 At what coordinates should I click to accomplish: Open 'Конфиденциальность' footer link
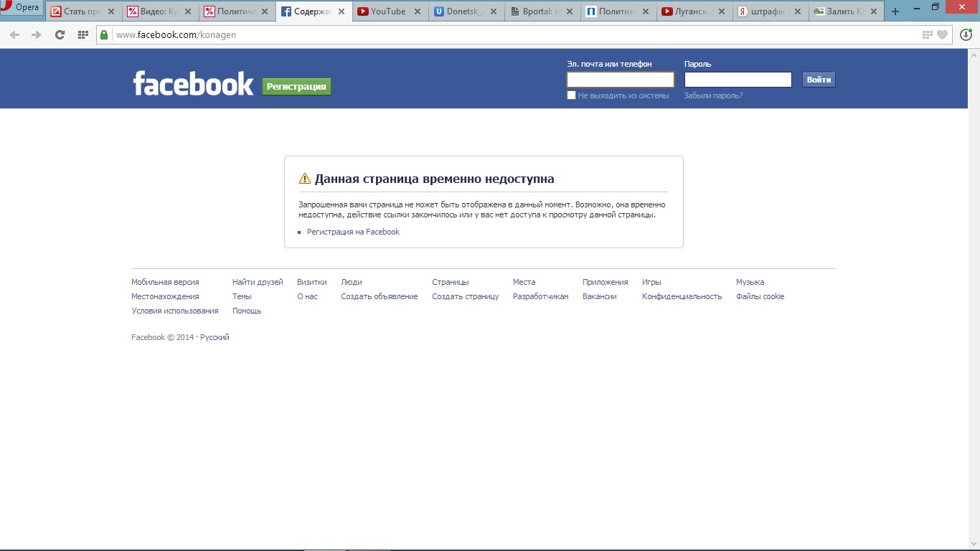682,296
